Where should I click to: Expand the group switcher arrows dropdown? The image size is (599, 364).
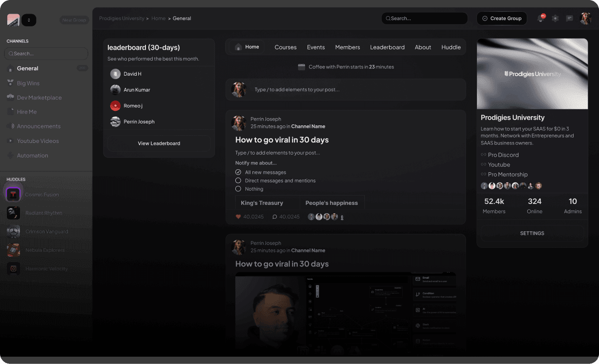click(29, 20)
